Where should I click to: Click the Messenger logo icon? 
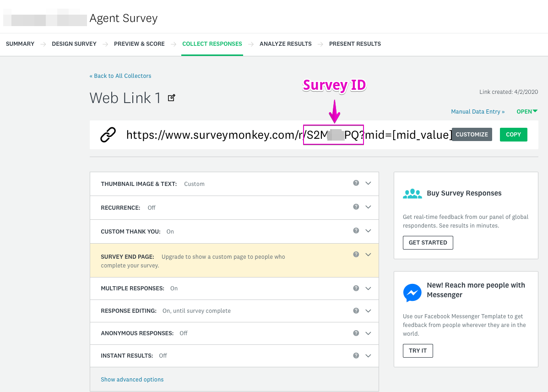tap(412, 293)
